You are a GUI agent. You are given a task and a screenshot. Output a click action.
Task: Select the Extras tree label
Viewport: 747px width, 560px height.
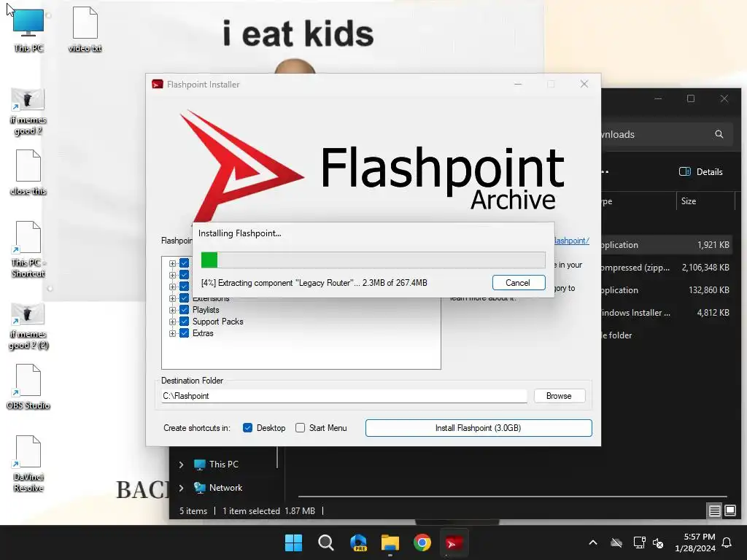[203, 333]
